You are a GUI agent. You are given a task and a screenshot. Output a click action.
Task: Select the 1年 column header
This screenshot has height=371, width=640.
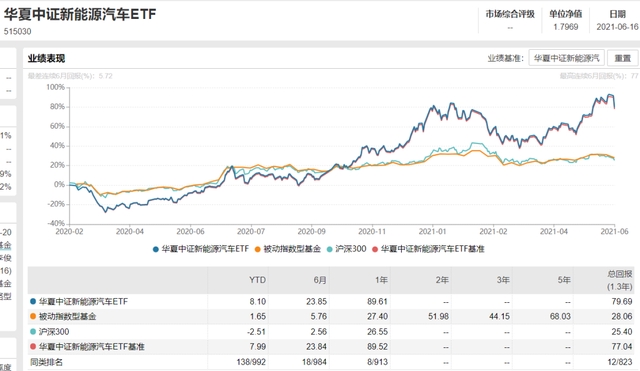tap(381, 280)
